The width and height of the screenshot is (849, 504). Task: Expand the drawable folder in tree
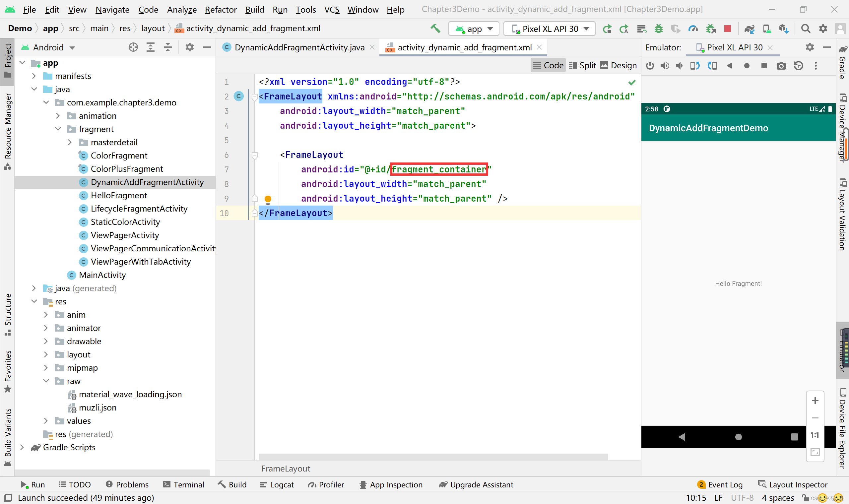click(x=46, y=341)
